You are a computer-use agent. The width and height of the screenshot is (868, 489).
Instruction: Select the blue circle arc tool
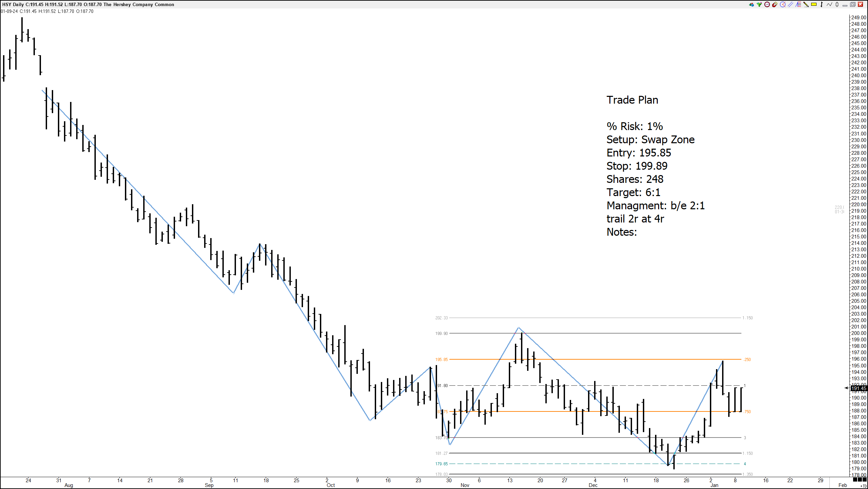(x=783, y=4)
